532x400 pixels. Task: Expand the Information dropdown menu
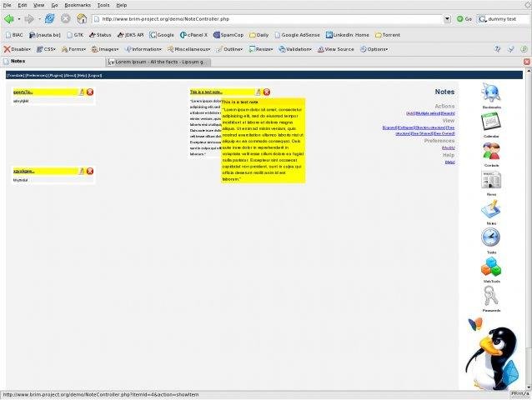coord(143,49)
